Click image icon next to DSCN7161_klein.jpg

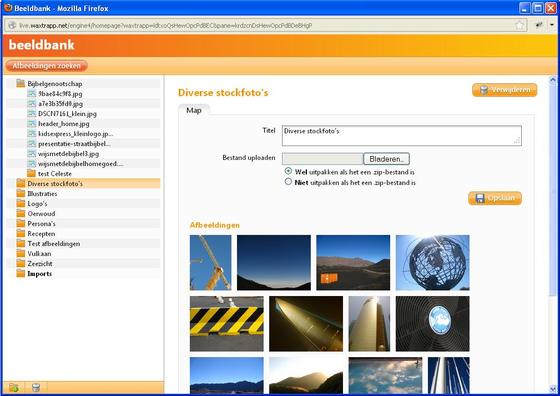coord(32,114)
